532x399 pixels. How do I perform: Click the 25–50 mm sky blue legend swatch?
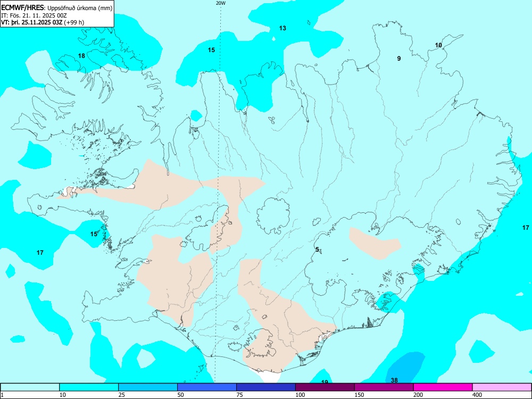coord(148,387)
